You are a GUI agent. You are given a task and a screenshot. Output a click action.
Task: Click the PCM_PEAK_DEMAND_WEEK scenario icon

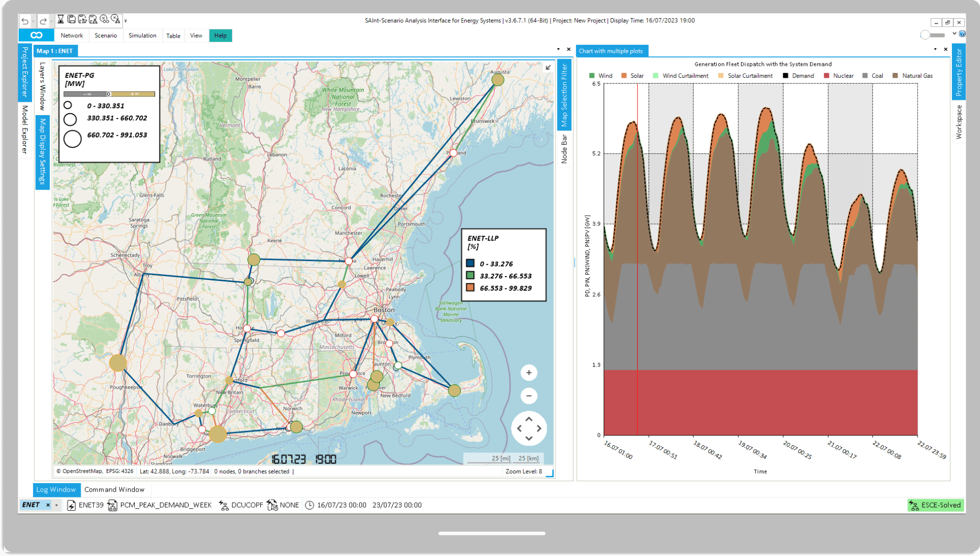(112, 505)
